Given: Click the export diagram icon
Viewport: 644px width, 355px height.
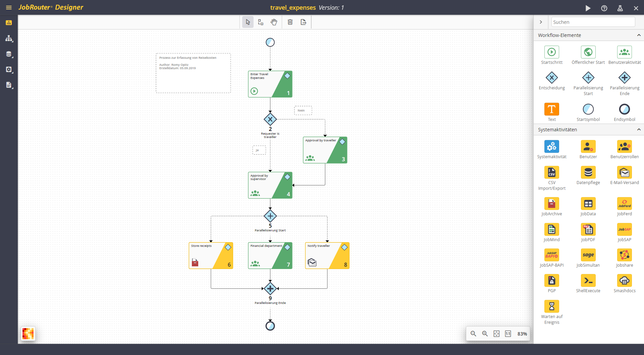Looking at the screenshot, I should pyautogui.click(x=304, y=22).
